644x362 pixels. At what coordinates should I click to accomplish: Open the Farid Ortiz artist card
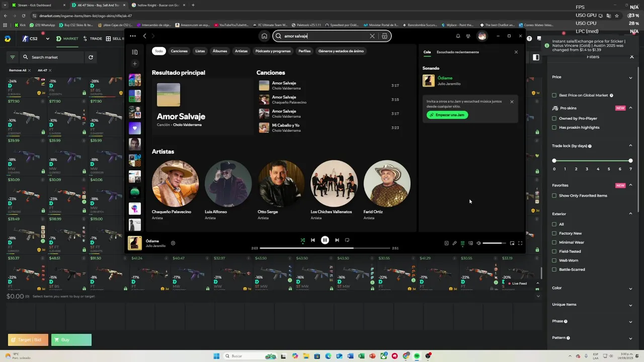pyautogui.click(x=387, y=190)
